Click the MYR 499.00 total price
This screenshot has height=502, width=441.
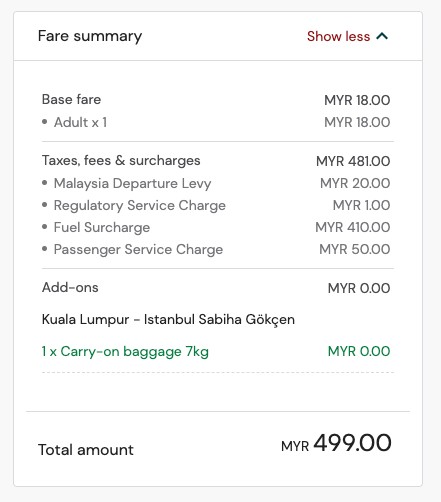[336, 443]
